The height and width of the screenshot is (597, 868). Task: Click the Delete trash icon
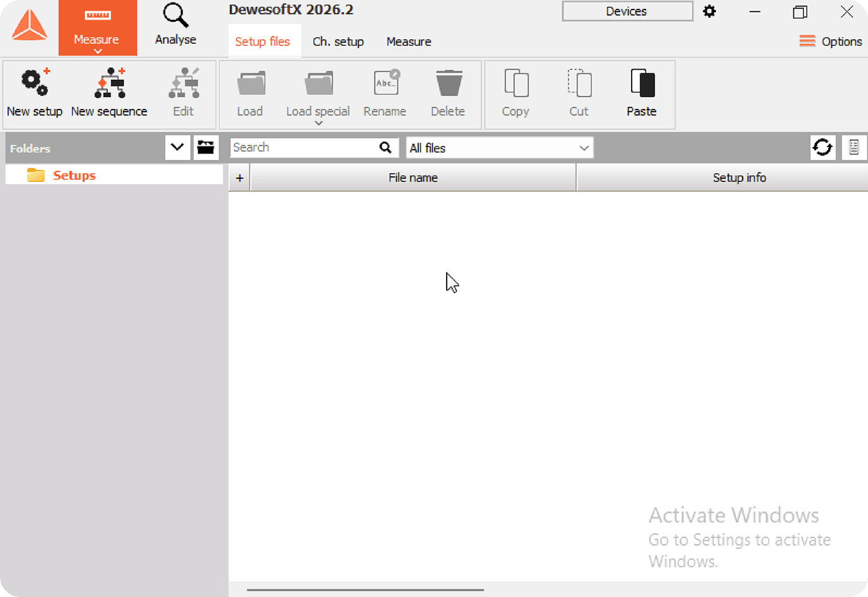tap(449, 84)
